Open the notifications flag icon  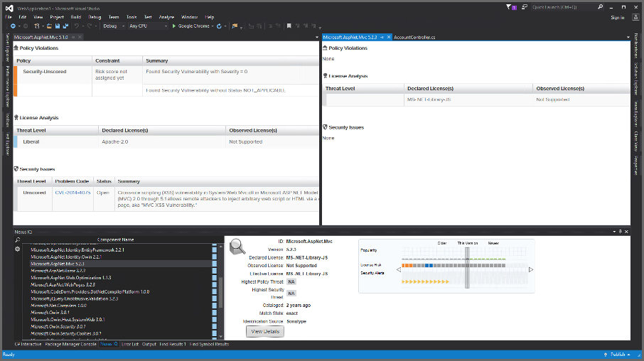pyautogui.click(x=511, y=7)
